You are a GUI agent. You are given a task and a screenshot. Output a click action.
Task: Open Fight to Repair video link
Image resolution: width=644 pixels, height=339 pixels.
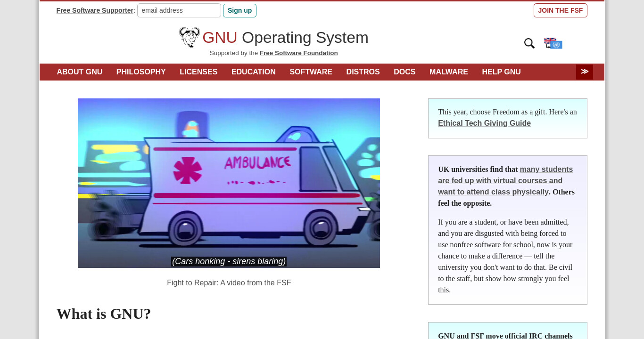(229, 283)
